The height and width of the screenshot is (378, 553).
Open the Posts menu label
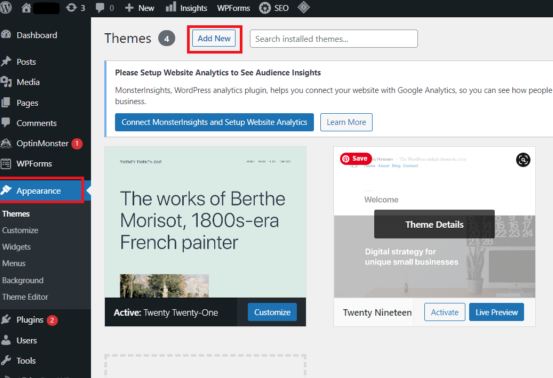point(26,62)
